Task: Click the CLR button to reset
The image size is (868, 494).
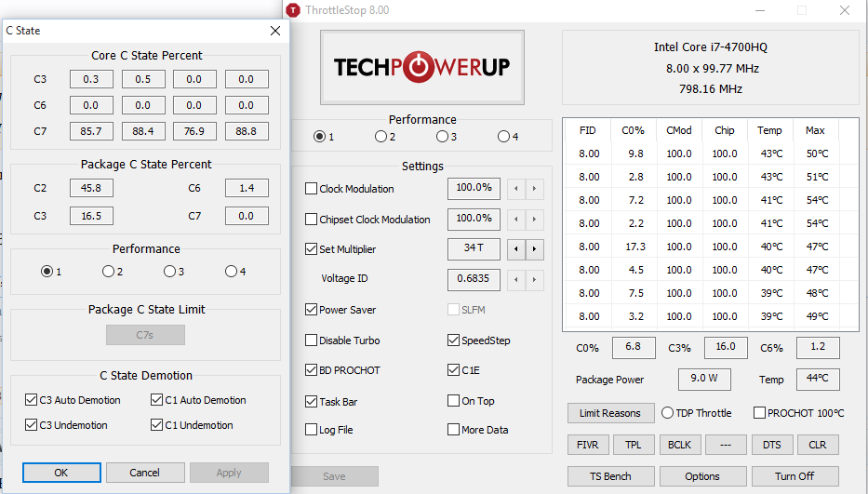Action: (818, 445)
